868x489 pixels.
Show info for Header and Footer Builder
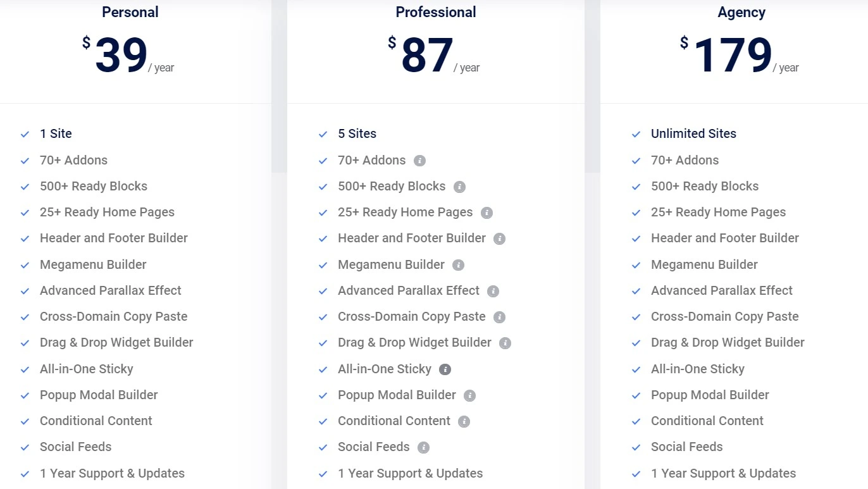point(500,238)
